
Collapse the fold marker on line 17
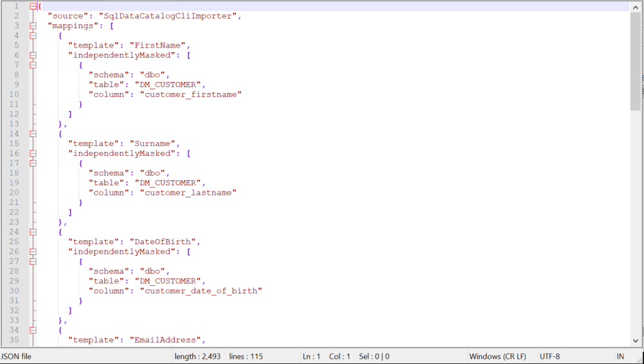(33, 163)
